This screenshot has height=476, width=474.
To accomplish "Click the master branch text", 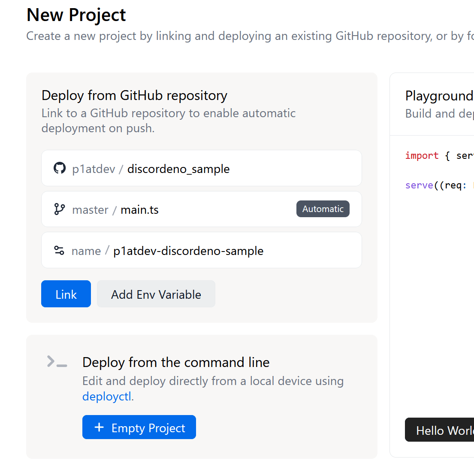I will 90,210.
